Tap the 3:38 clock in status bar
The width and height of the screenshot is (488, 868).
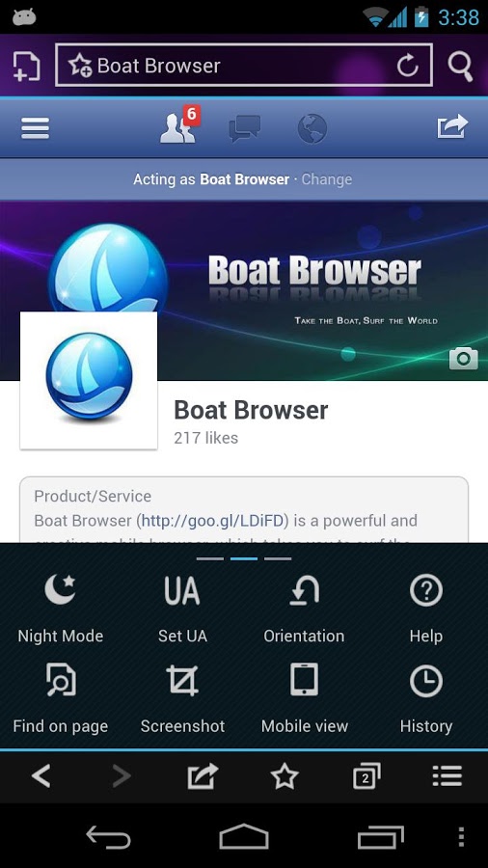click(x=459, y=17)
